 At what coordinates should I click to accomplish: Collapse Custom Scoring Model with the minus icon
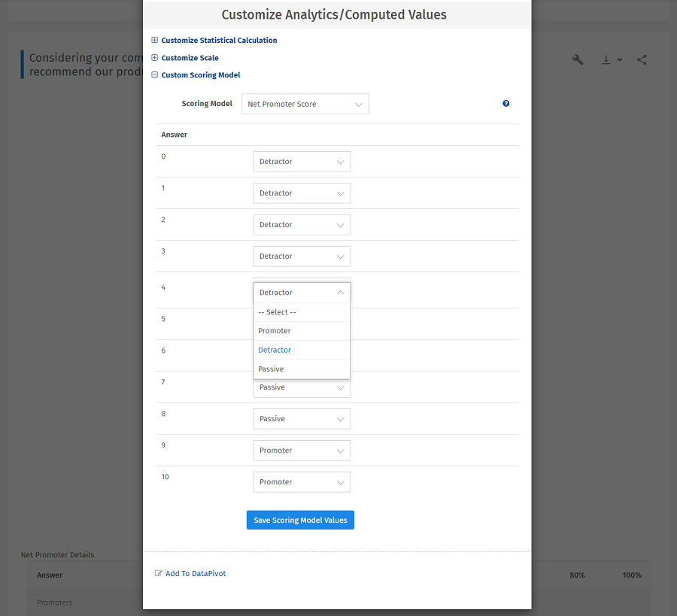click(x=155, y=75)
